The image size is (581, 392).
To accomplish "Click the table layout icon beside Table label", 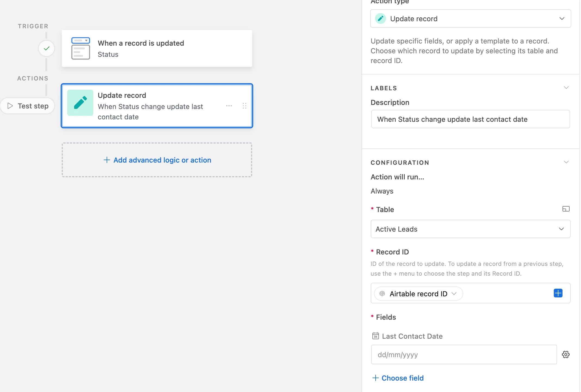I will pos(566,209).
